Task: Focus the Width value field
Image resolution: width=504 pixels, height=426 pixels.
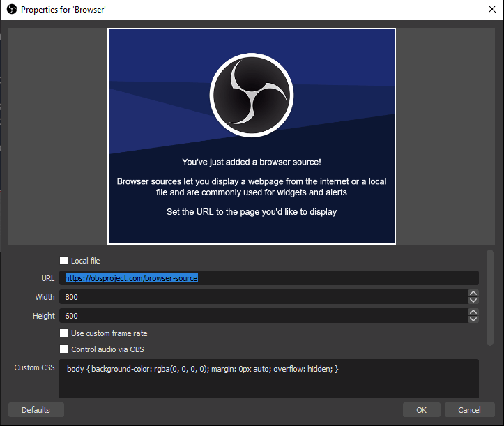Action: [x=261, y=297]
